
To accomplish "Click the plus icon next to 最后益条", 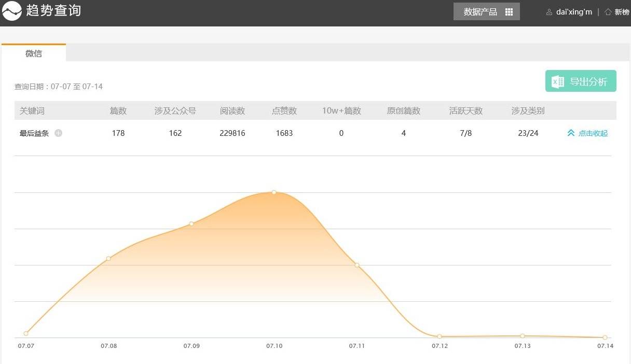I will pos(59,133).
